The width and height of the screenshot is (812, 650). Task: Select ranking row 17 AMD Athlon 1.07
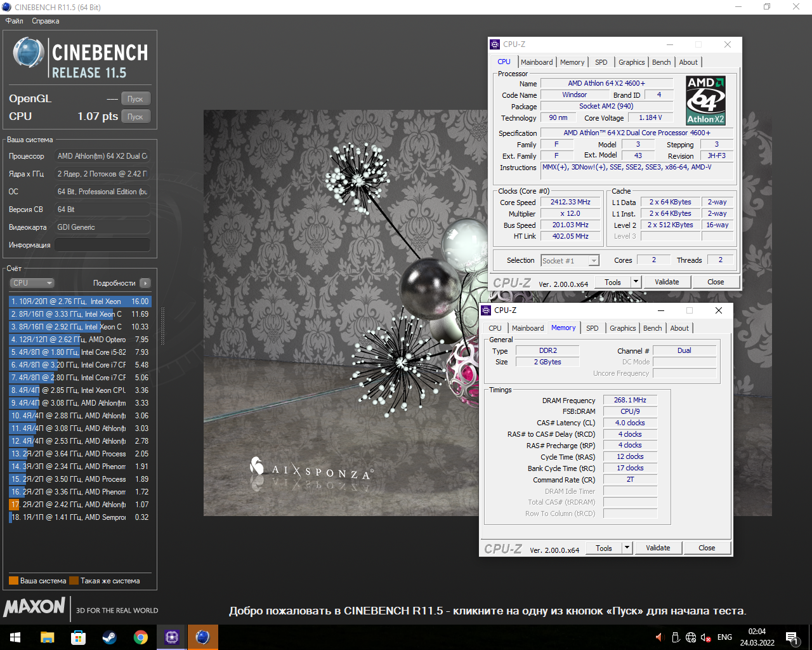(80, 505)
